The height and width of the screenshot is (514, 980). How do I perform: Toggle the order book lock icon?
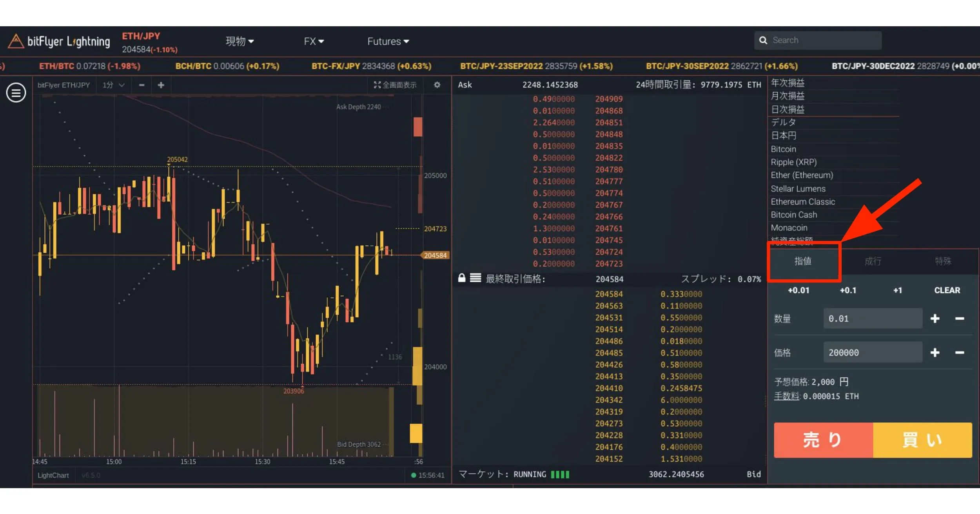click(x=462, y=278)
